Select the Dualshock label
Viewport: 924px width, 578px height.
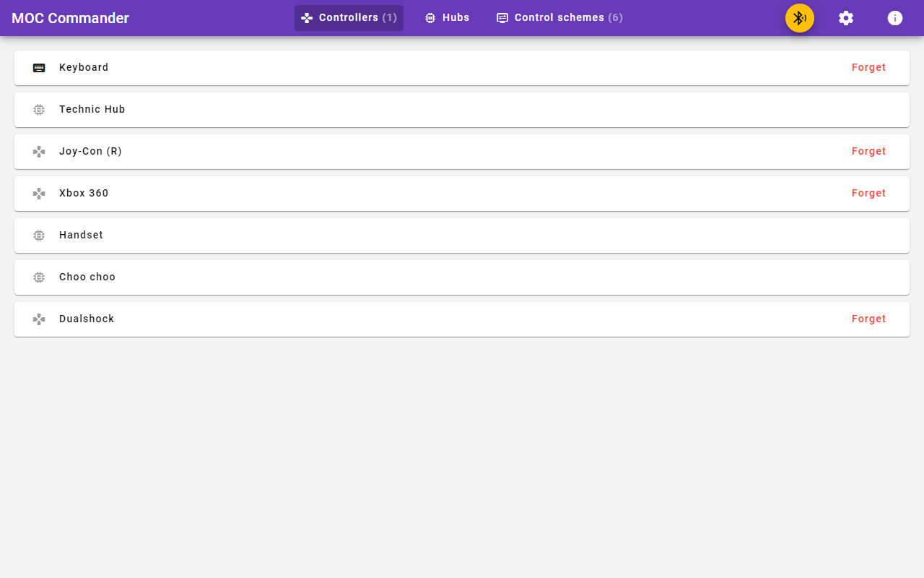(x=87, y=319)
